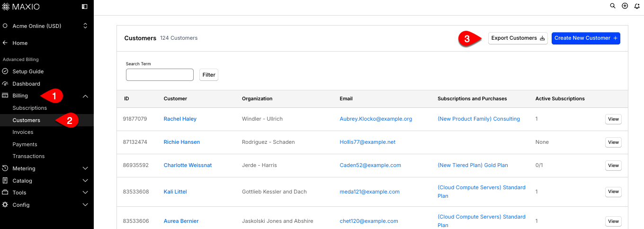Click the plus icon on Create New Customer
The height and width of the screenshot is (229, 644).
click(615, 38)
